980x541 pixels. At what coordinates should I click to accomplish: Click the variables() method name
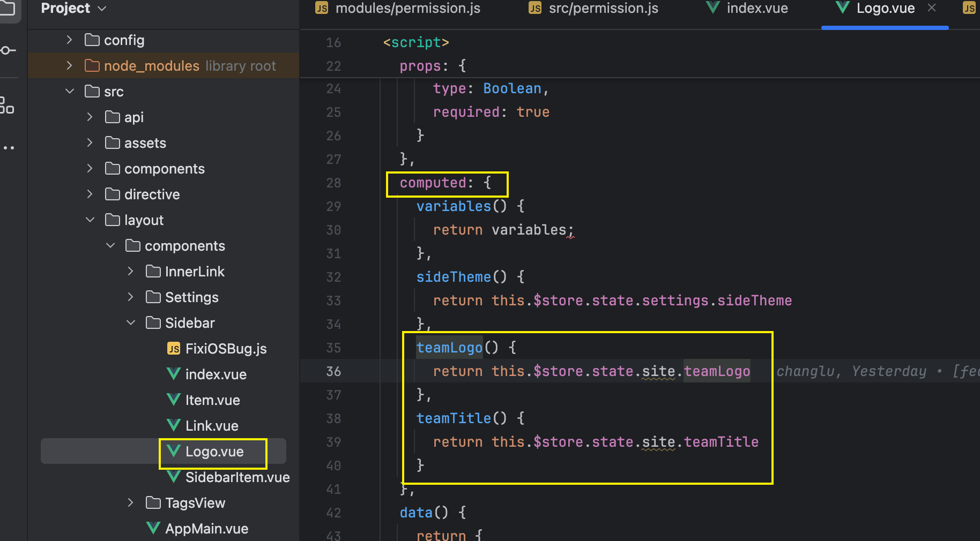[454, 206]
